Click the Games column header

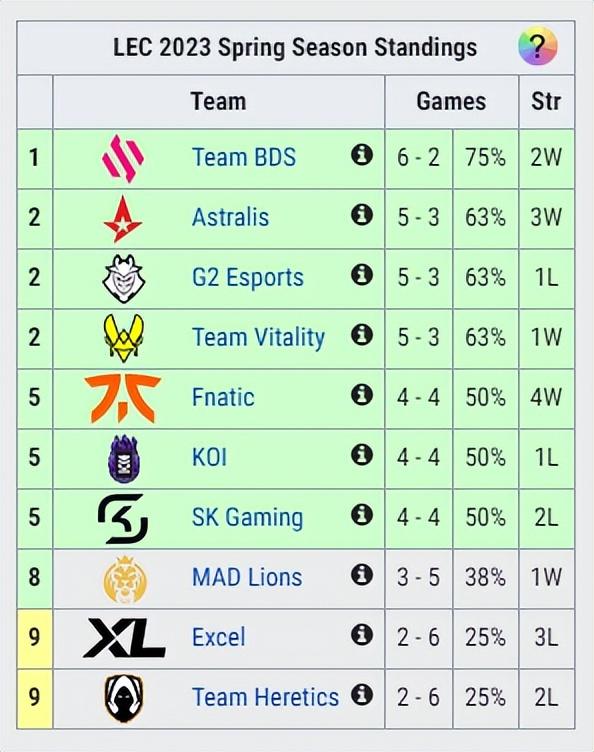pyautogui.click(x=451, y=102)
